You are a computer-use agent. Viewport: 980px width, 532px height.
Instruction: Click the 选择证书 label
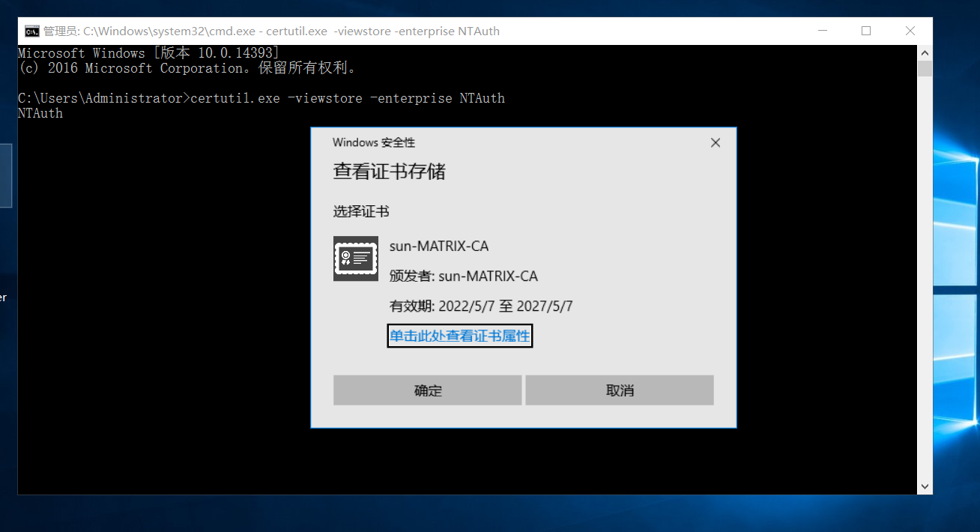[361, 211]
